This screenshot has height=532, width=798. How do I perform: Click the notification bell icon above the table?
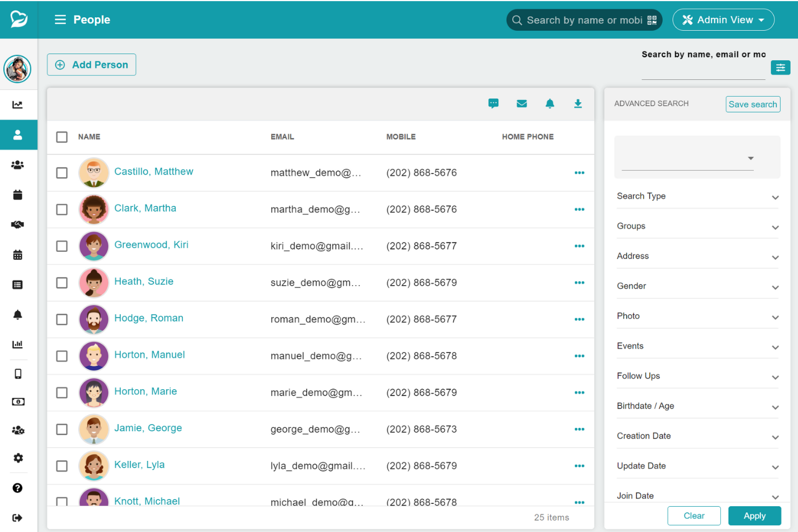550,103
